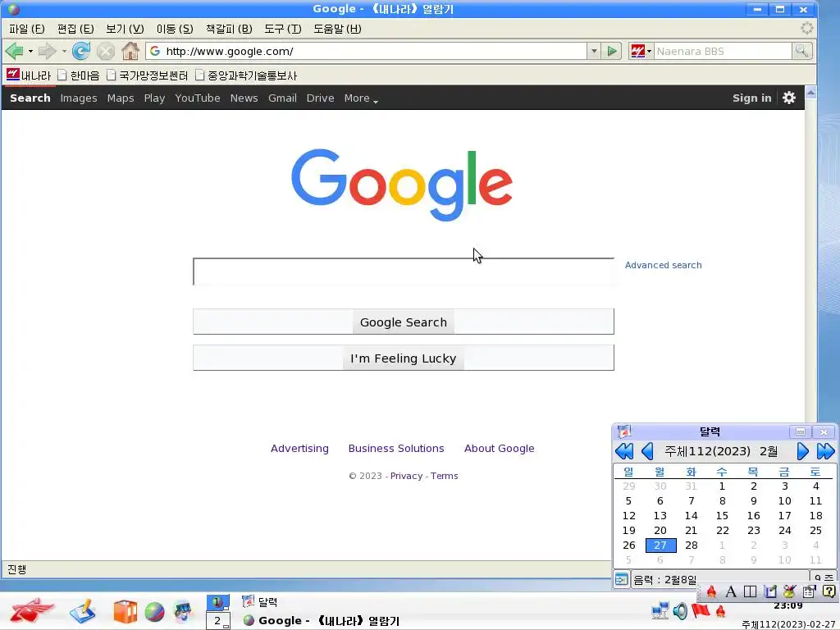The width and height of the screenshot is (840, 630).
Task: Go to next month in calendar
Action: tap(802, 451)
